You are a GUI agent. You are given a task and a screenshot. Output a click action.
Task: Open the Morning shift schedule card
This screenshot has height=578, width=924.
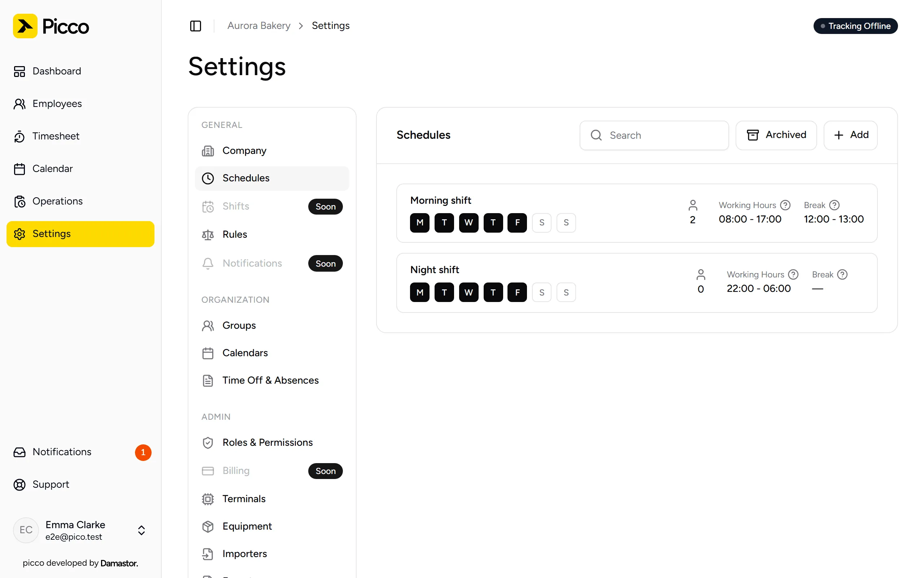[636, 213]
